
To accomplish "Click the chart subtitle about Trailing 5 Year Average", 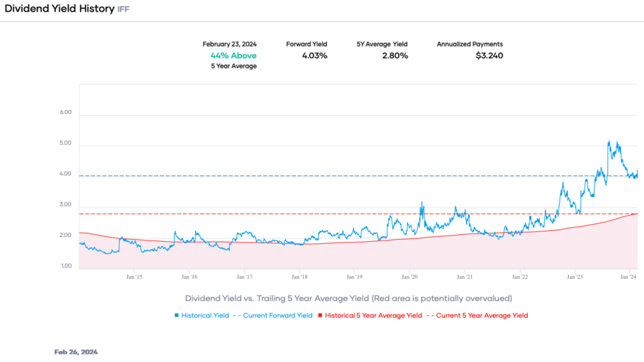I will [x=349, y=298].
